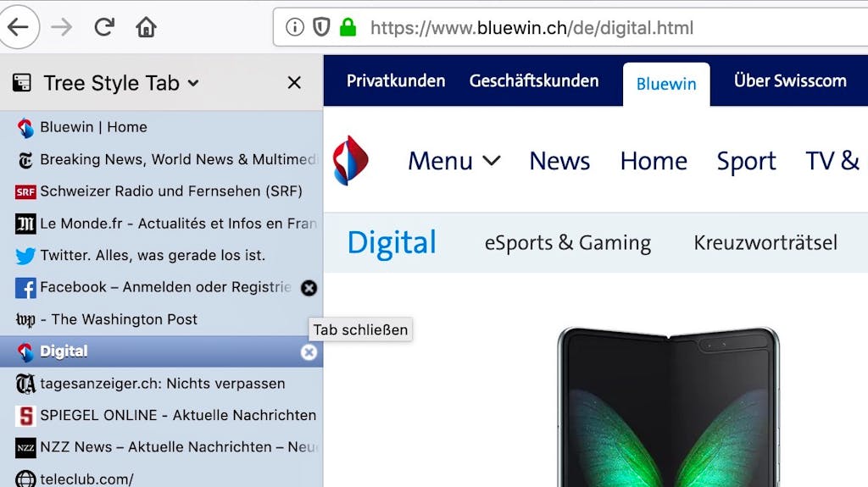The image size is (868, 487).
Task: Open the Über Swisscom navigation tab
Action: (790, 80)
